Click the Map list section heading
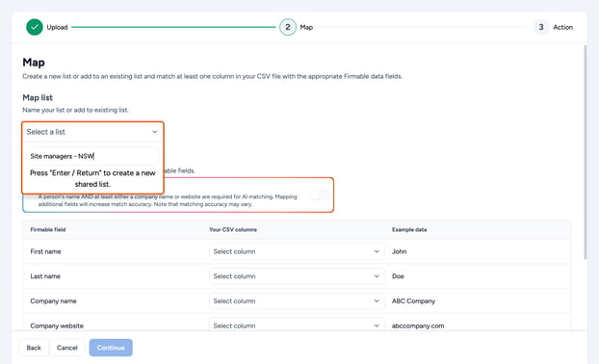 (38, 97)
